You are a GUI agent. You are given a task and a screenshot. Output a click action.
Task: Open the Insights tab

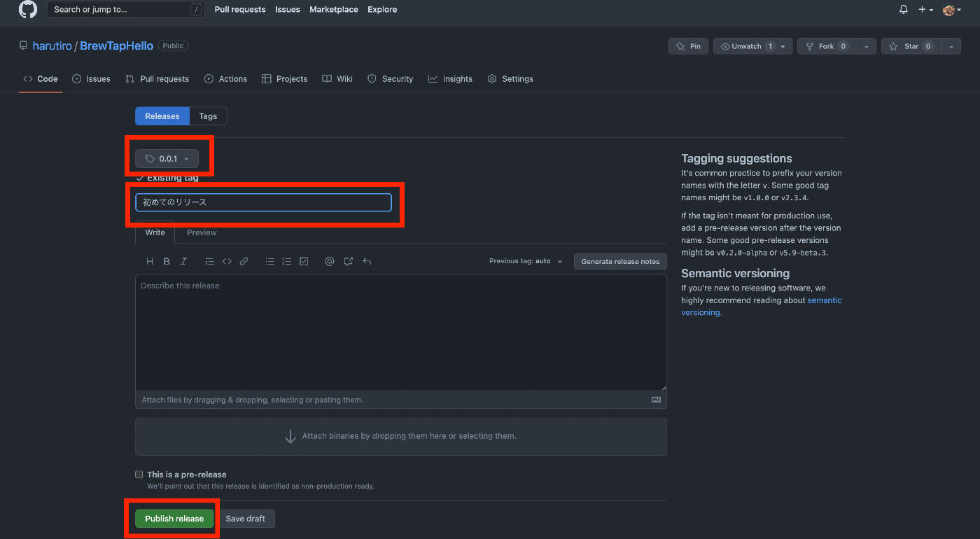(x=450, y=79)
